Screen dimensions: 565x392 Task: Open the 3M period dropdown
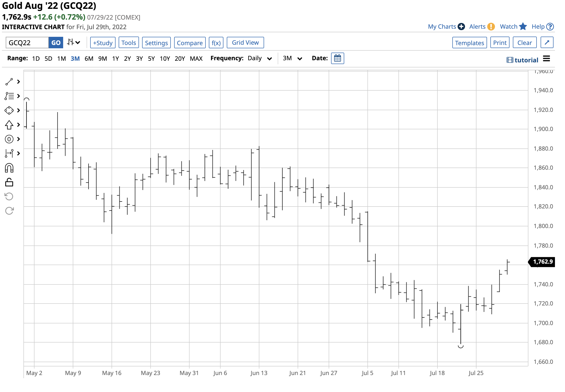coord(292,59)
